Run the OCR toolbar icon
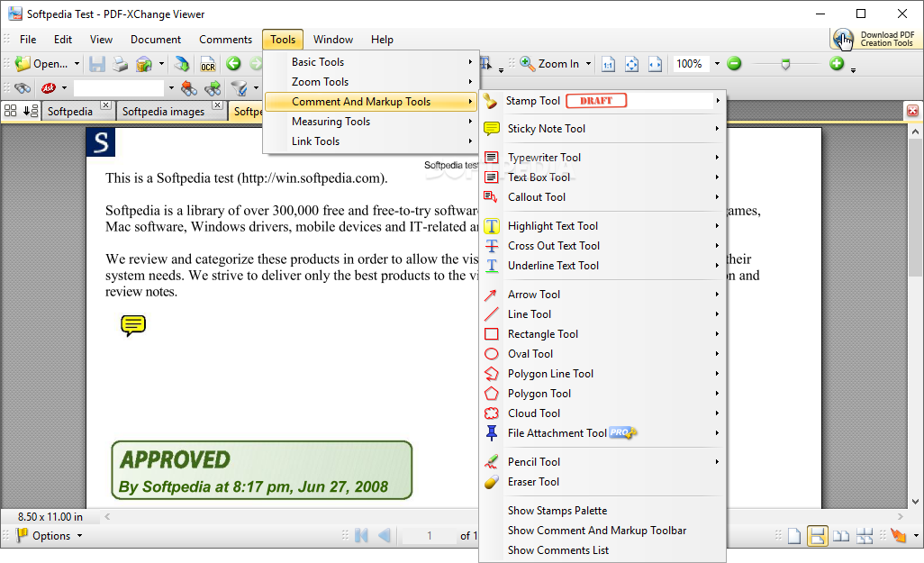 point(208,64)
